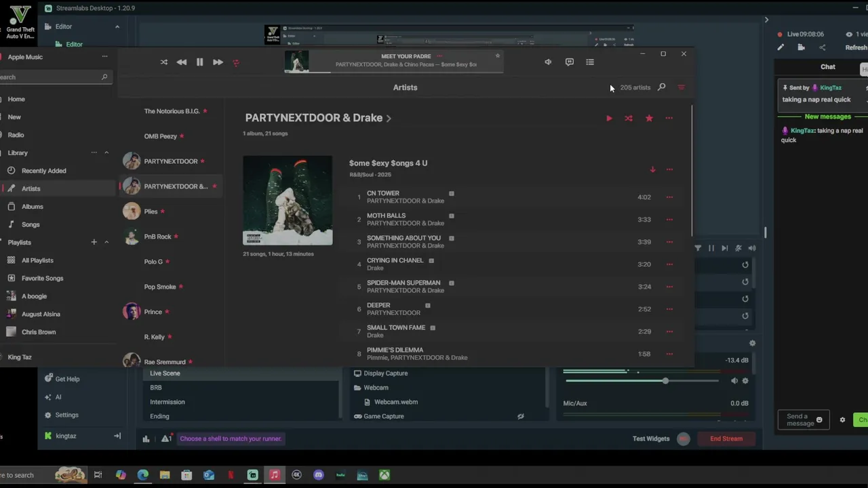
Task: Open Xbox app from Windows taskbar
Action: [x=384, y=475]
